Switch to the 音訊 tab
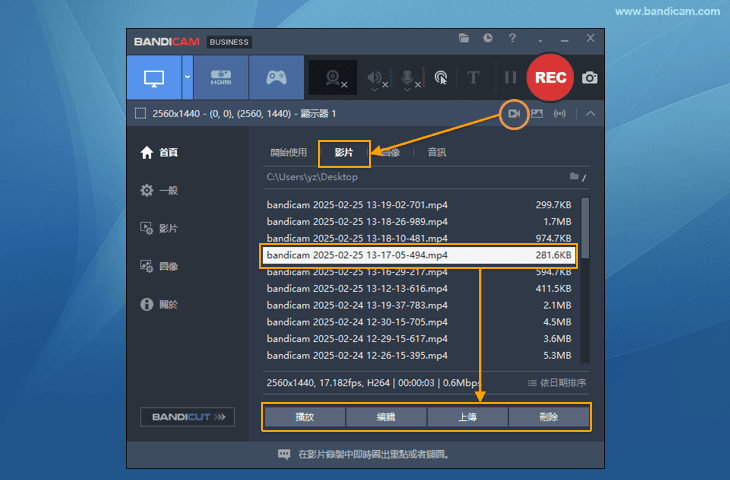The height and width of the screenshot is (480, 730). pyautogui.click(x=437, y=153)
